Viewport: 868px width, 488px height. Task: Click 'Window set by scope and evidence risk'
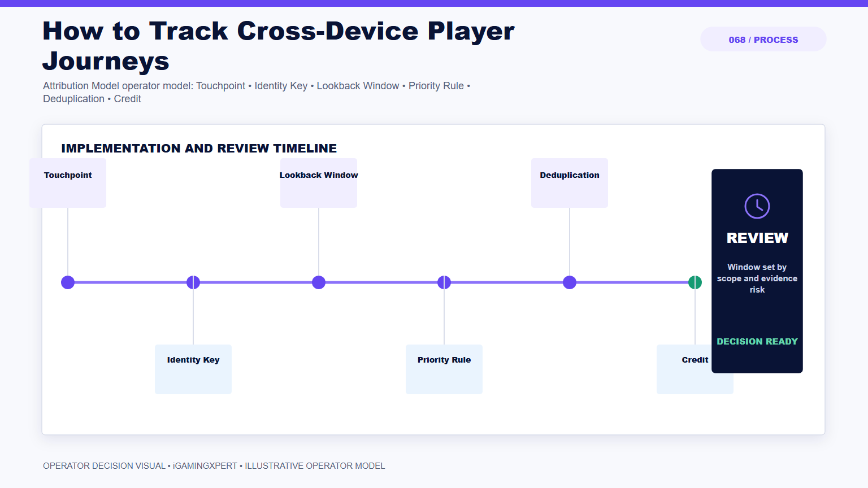(757, 278)
